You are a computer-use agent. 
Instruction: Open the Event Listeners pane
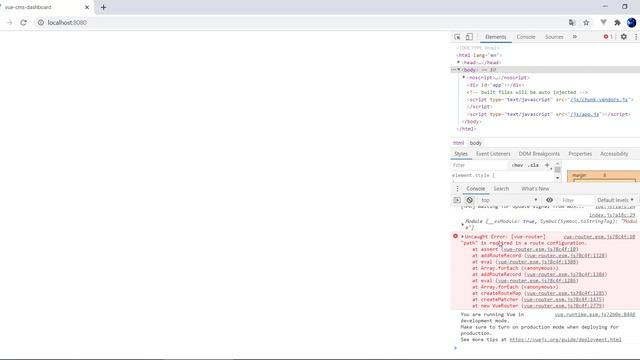point(493,154)
